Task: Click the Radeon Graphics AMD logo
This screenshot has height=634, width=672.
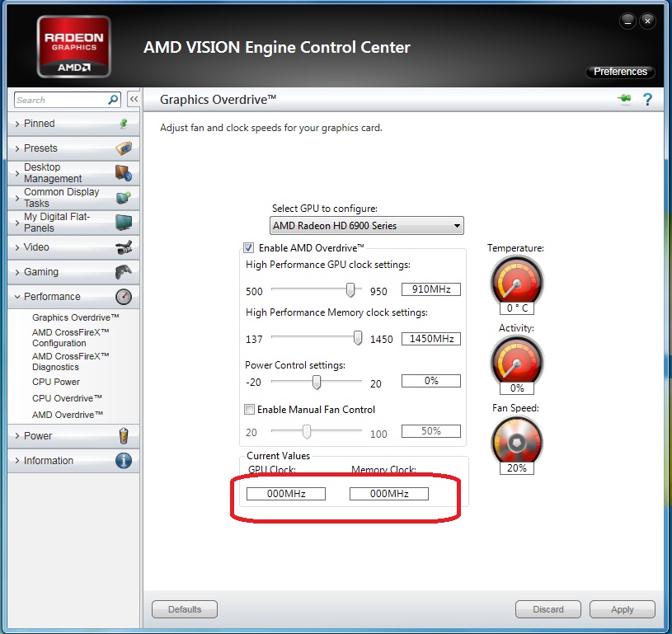Action: pyautogui.click(x=73, y=46)
